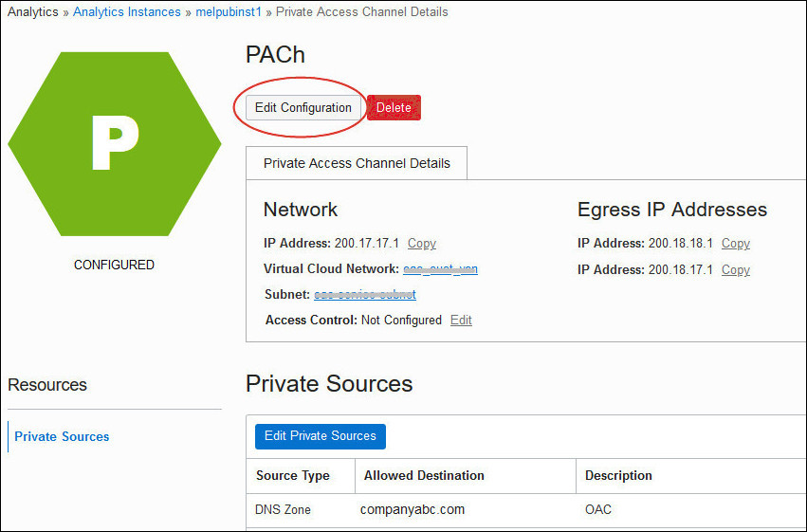Open the Private Access Channel Details tab

357,163
